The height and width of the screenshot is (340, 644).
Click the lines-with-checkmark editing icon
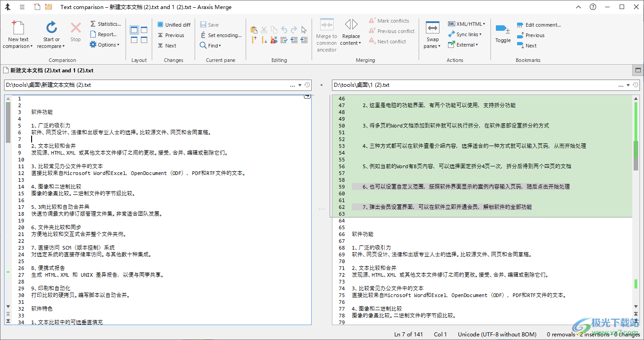(x=284, y=40)
